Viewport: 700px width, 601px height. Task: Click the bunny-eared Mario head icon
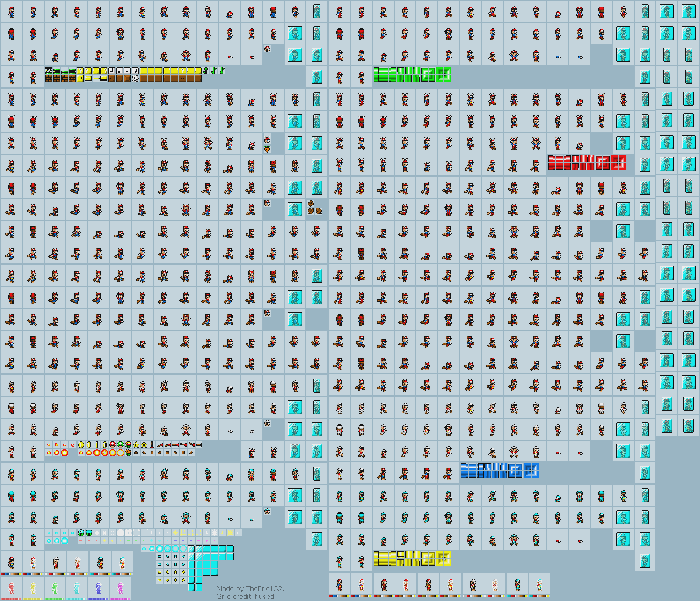[267, 140]
